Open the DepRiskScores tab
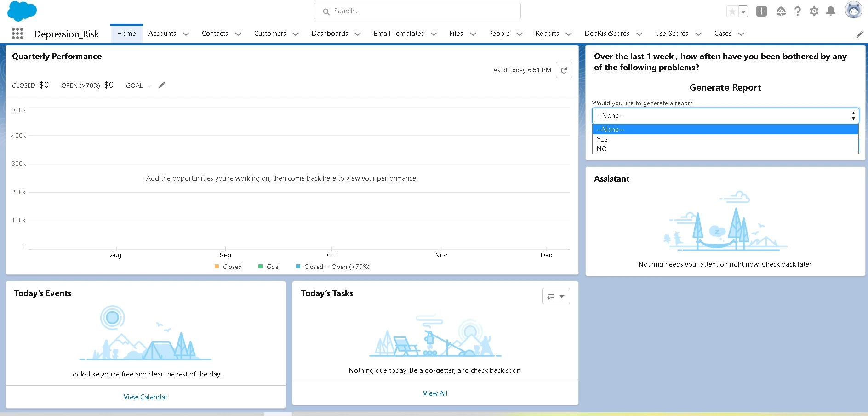The width and height of the screenshot is (868, 416). [x=607, y=34]
